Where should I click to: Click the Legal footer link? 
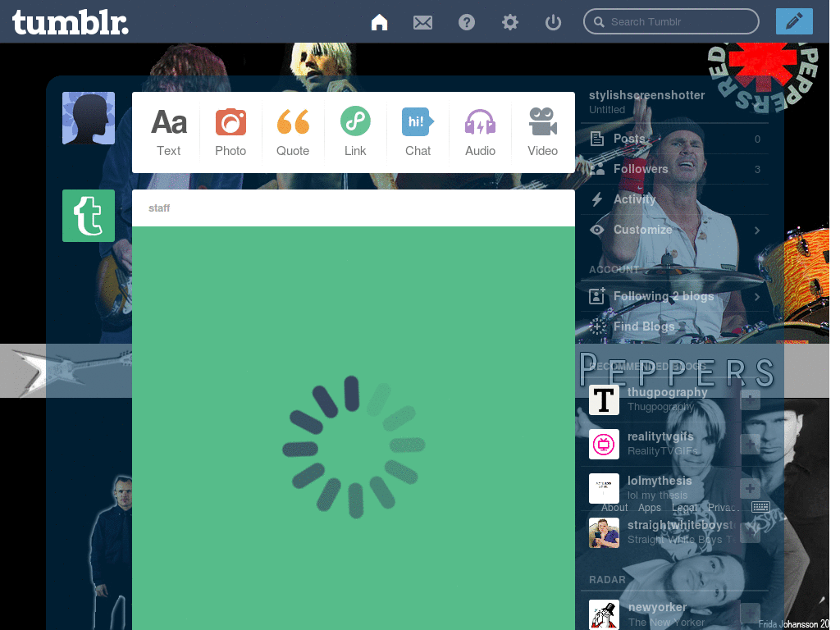[684, 507]
